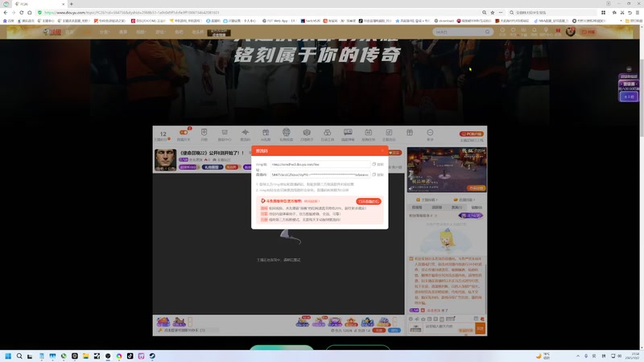This screenshot has width=644, height=362.
Task: Click the blue backpack button below gifts
Action: point(394,330)
